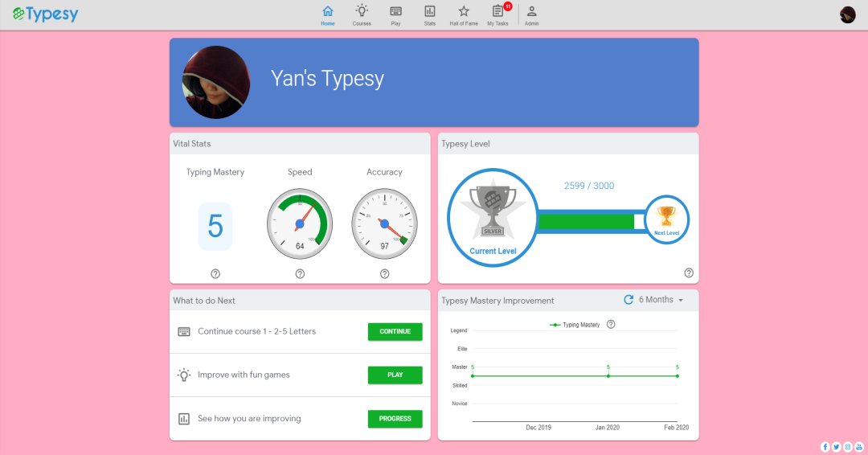Open help for Typing Mastery
Viewport: 868px width, 455px height.
pyautogui.click(x=215, y=273)
